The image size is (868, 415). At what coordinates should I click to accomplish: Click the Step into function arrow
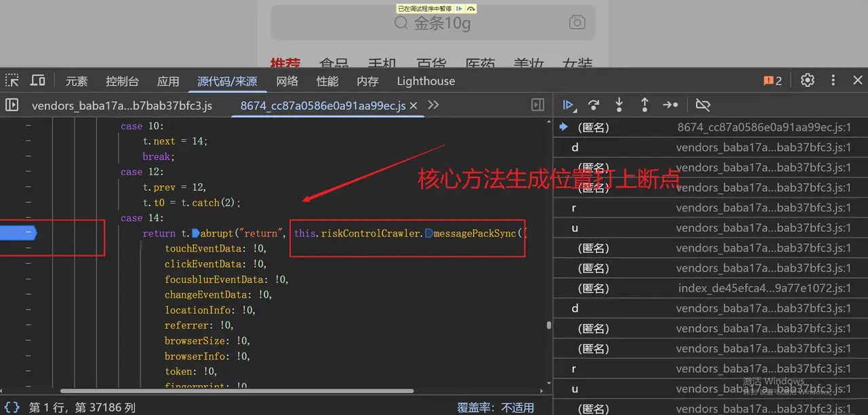coord(618,105)
